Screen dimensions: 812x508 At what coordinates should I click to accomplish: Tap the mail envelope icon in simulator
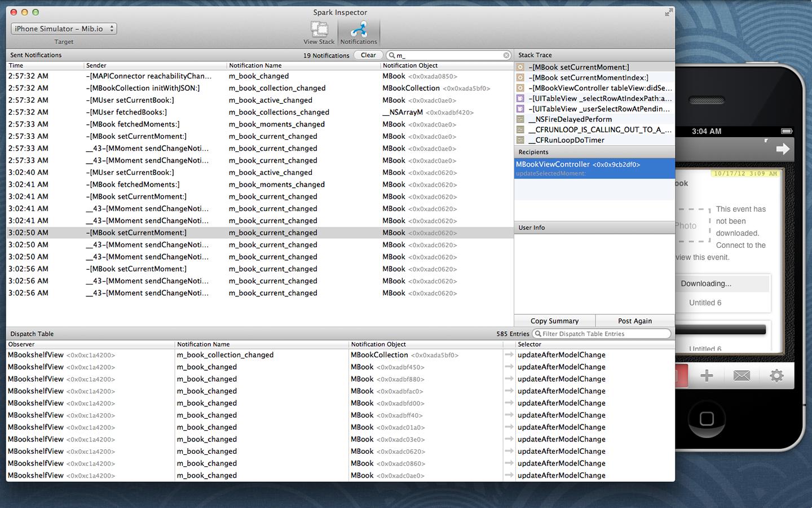coord(742,376)
